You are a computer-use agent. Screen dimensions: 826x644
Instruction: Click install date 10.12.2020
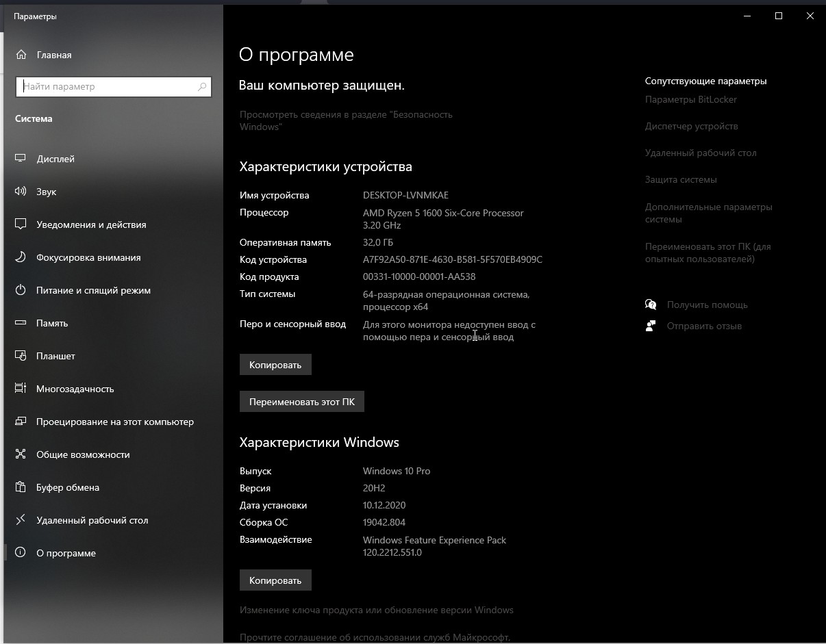click(x=384, y=505)
